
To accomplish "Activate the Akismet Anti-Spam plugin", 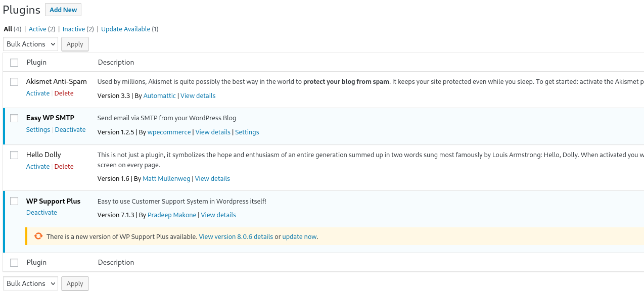I will coord(38,93).
